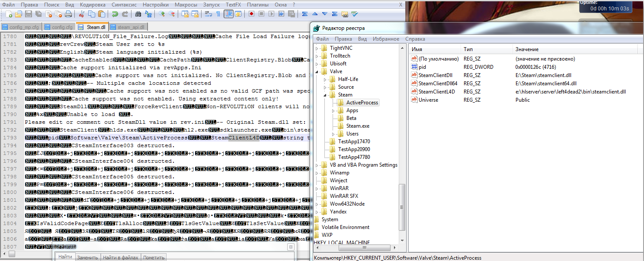The width and height of the screenshot is (644, 261).
Task: Select the TestApp17470 registry key
Action: [x=354, y=142]
